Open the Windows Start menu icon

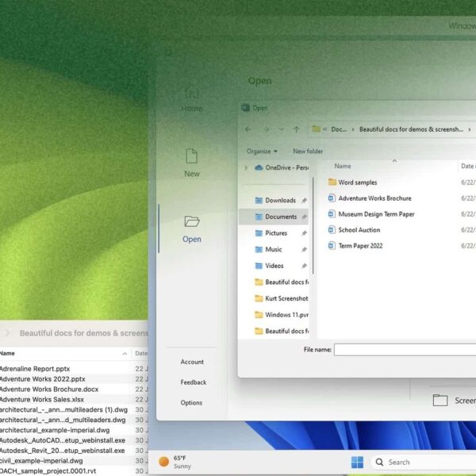pyautogui.click(x=357, y=462)
